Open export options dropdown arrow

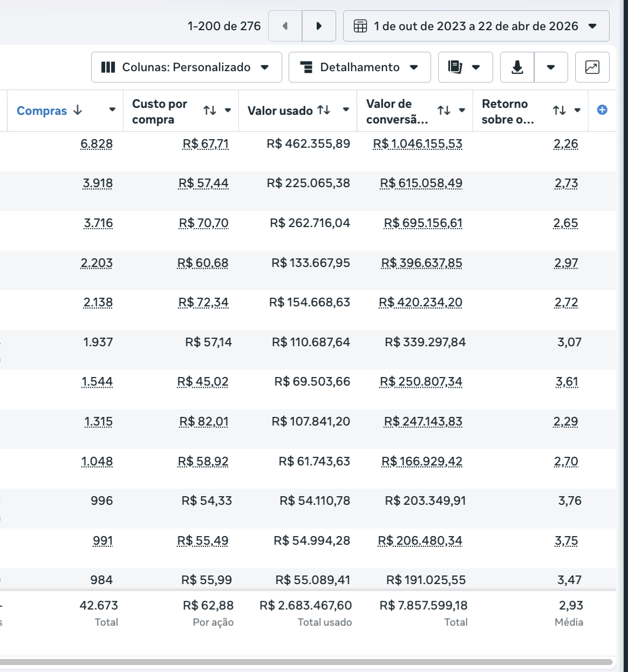(x=550, y=67)
